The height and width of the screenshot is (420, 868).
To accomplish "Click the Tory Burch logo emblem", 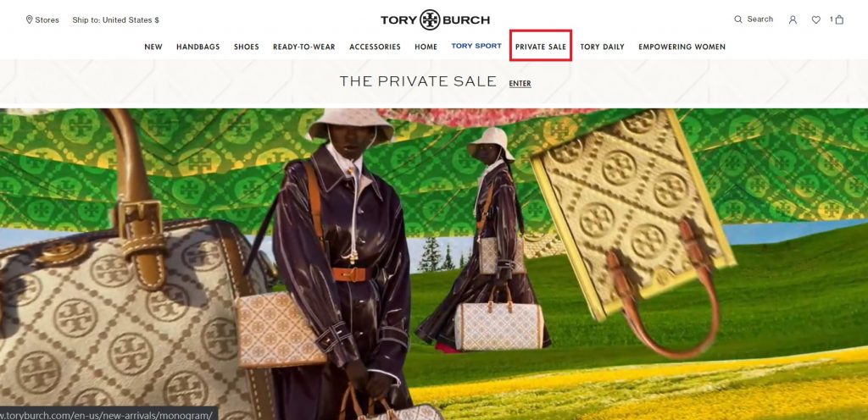I will pos(430,19).
